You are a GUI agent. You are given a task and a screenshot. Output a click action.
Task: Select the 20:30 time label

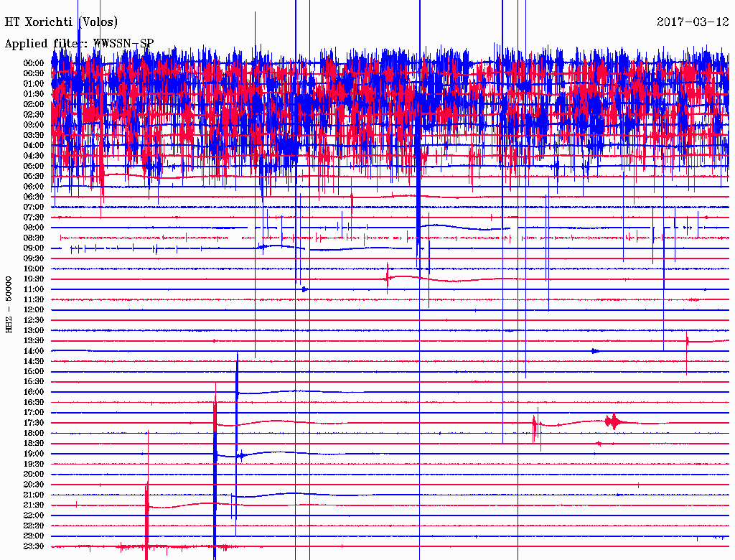pos(34,484)
